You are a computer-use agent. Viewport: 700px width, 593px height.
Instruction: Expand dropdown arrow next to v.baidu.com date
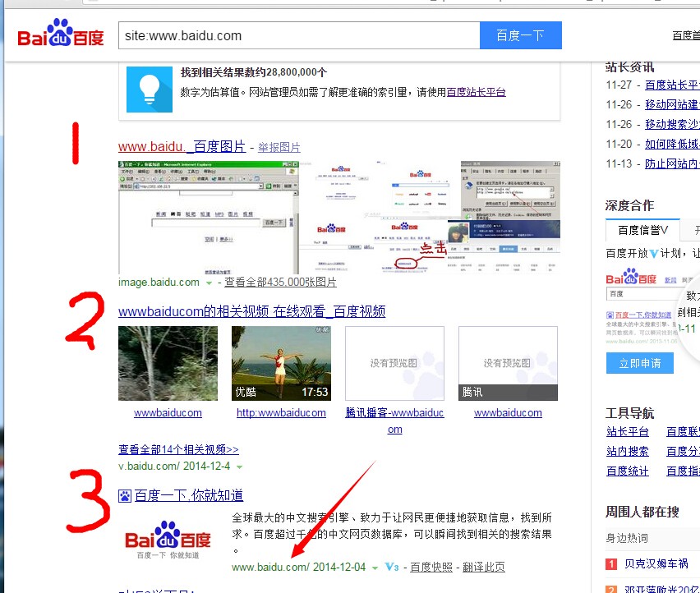(239, 467)
